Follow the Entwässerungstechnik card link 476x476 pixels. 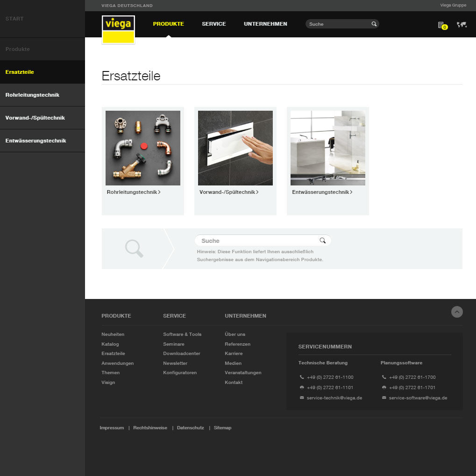322,192
